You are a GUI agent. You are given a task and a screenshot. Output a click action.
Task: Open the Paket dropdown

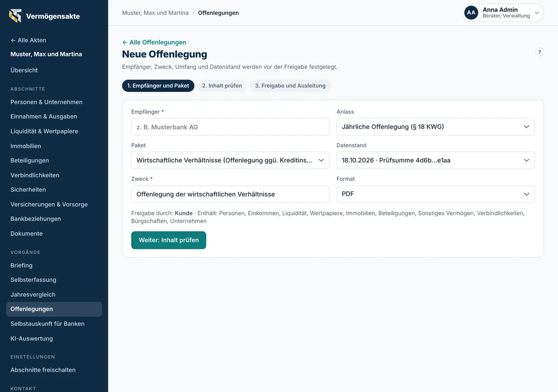pyautogui.click(x=230, y=160)
